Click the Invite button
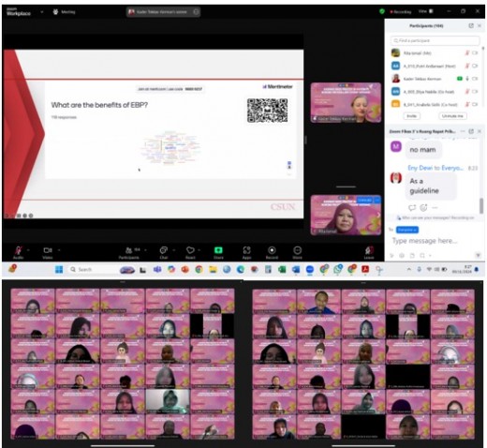The width and height of the screenshot is (487, 448). (x=411, y=116)
